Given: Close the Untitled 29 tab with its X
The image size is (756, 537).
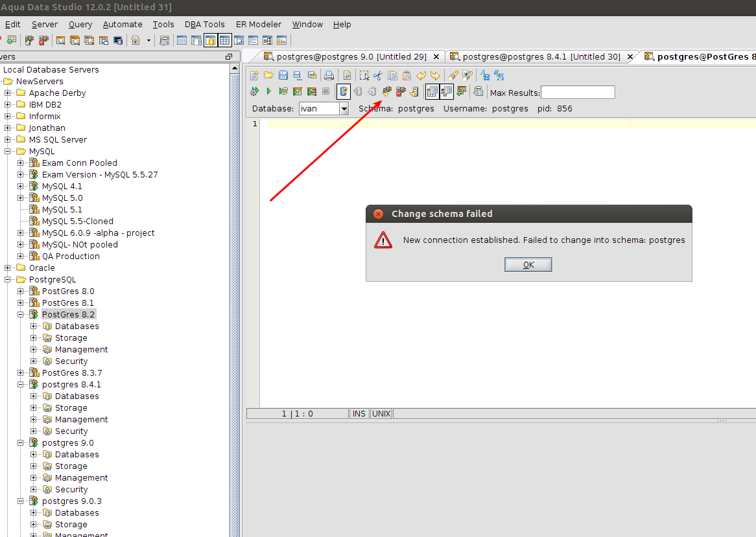Looking at the screenshot, I should tap(436, 57).
